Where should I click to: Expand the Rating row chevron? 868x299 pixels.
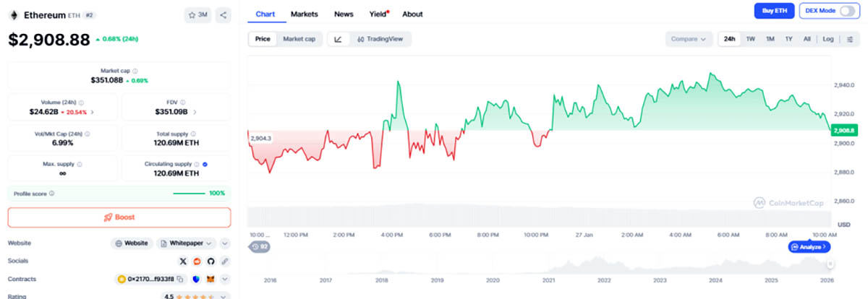pos(225,295)
